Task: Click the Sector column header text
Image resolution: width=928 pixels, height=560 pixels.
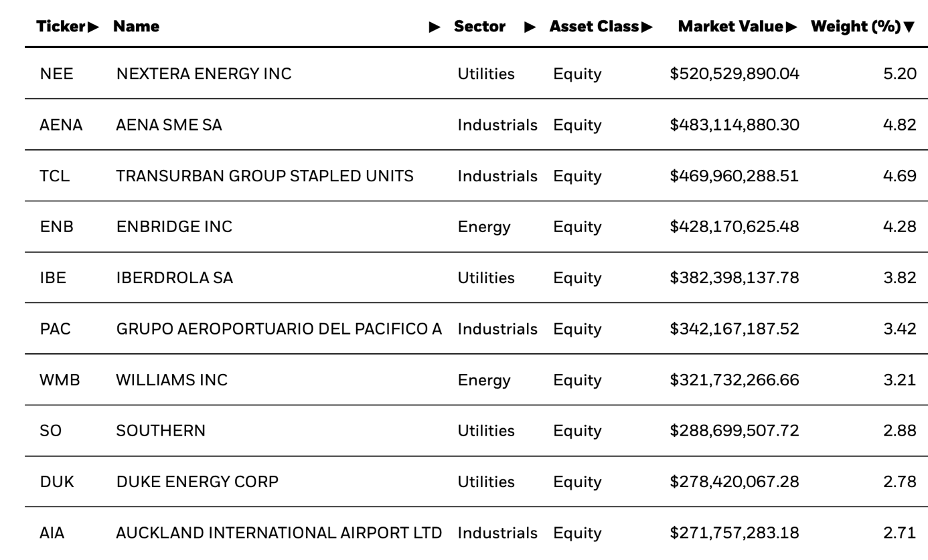Action: point(479,27)
